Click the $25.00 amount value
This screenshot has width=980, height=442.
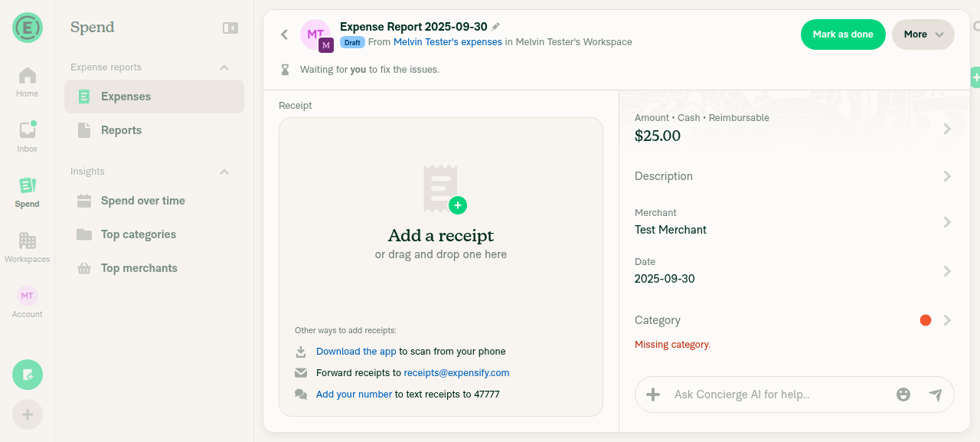658,136
